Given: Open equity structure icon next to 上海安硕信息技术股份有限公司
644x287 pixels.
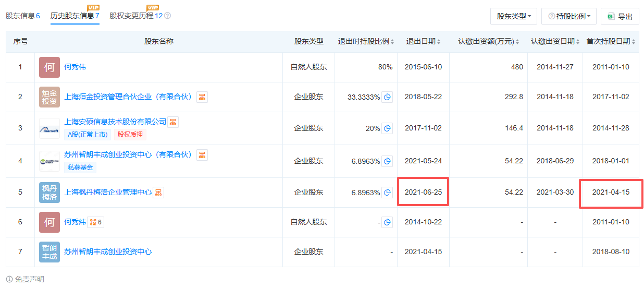Looking at the screenshot, I should pyautogui.click(x=173, y=122).
